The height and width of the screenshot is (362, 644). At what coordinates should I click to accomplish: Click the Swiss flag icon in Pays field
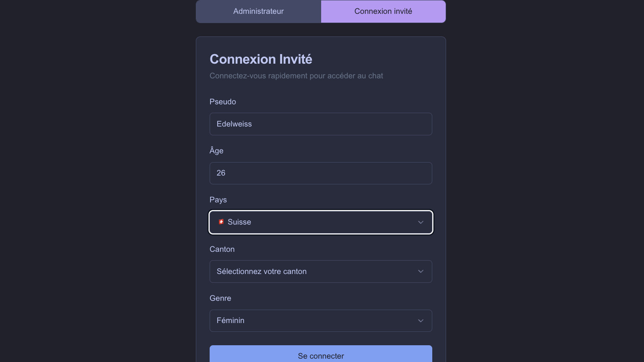click(x=221, y=222)
